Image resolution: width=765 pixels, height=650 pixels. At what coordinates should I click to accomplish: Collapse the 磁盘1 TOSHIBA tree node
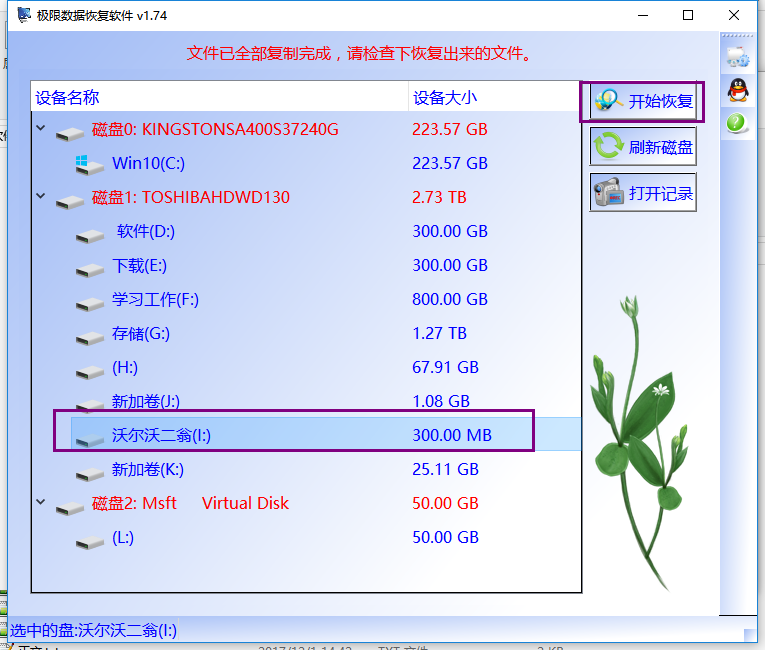point(41,196)
